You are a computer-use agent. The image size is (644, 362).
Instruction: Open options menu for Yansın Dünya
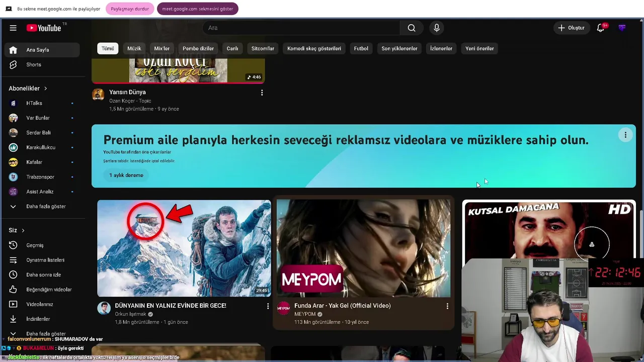click(262, 93)
